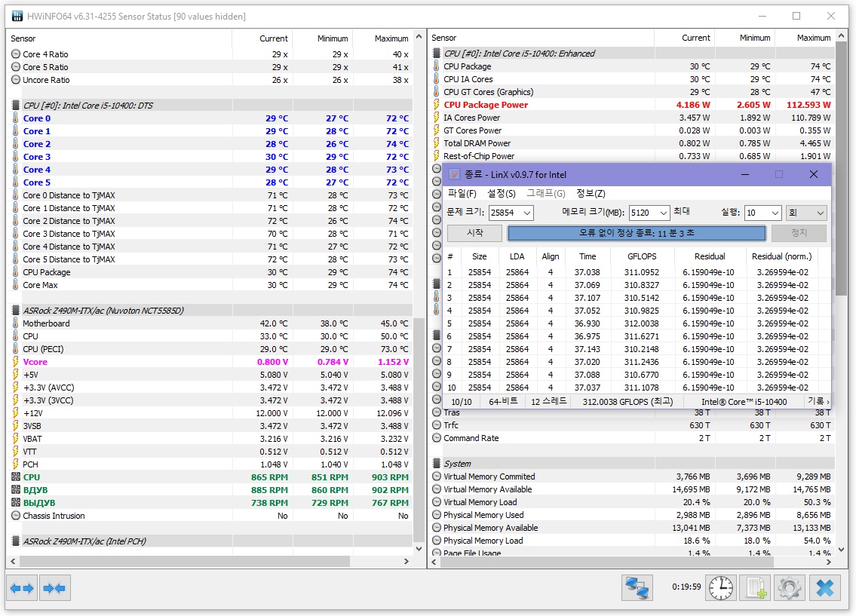The height and width of the screenshot is (616, 856).
Task: Click the left panel horizontal scrollbar thumb
Action: [x=185, y=561]
